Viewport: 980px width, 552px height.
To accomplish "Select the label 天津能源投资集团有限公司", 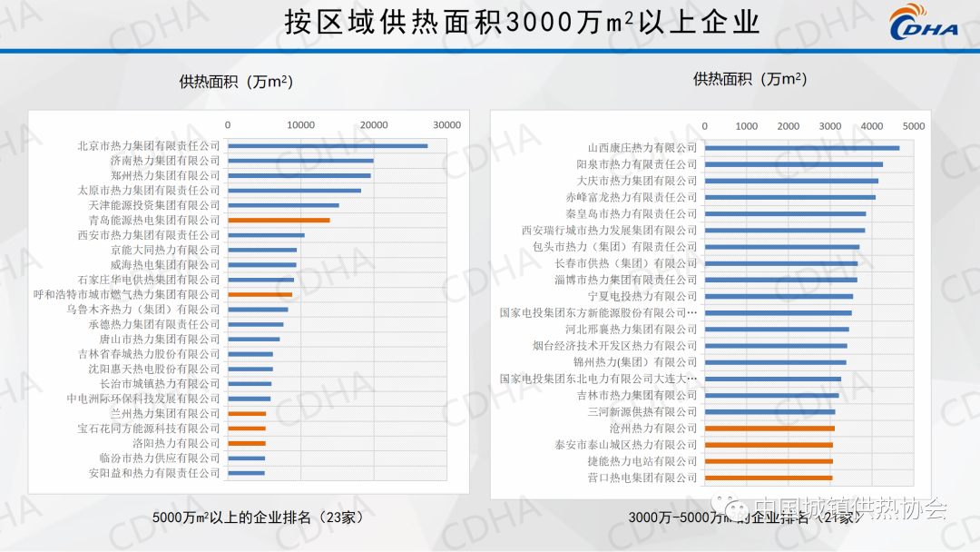I will click(x=154, y=205).
